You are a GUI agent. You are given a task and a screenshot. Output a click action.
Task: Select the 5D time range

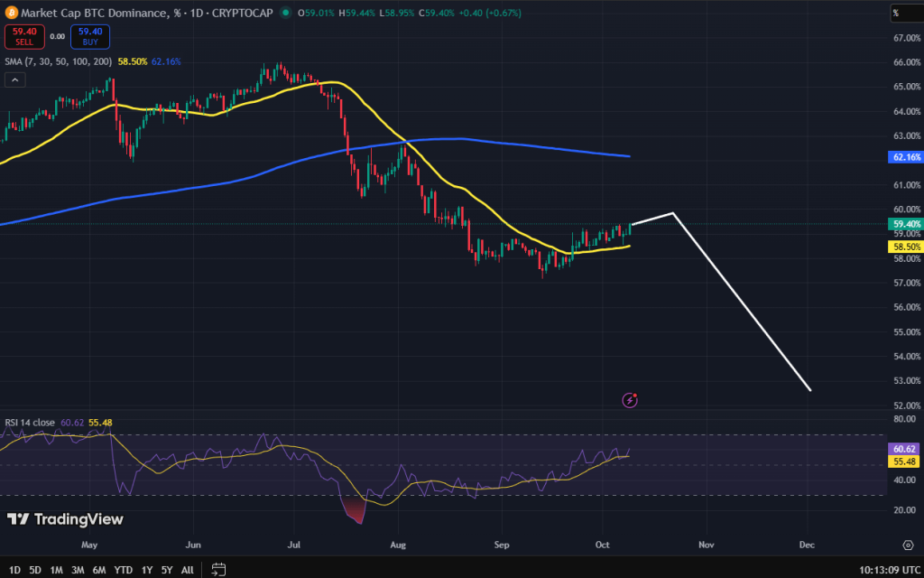click(x=34, y=570)
